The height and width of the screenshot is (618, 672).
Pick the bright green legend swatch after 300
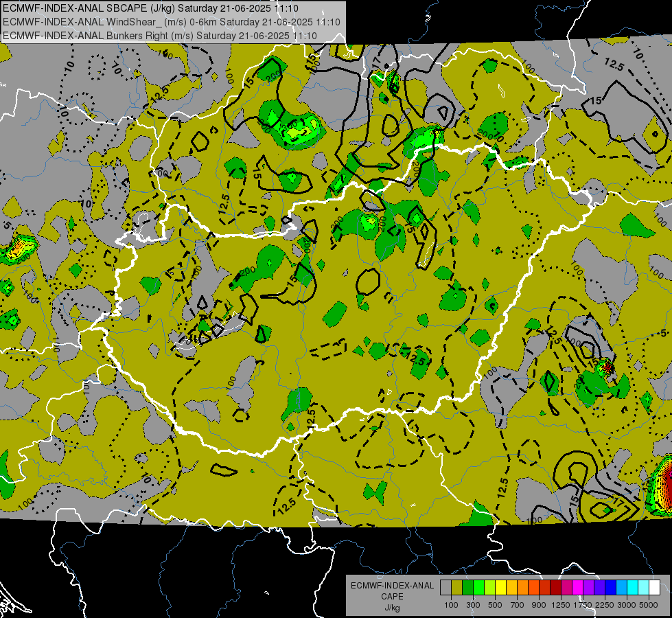pyautogui.click(x=478, y=587)
